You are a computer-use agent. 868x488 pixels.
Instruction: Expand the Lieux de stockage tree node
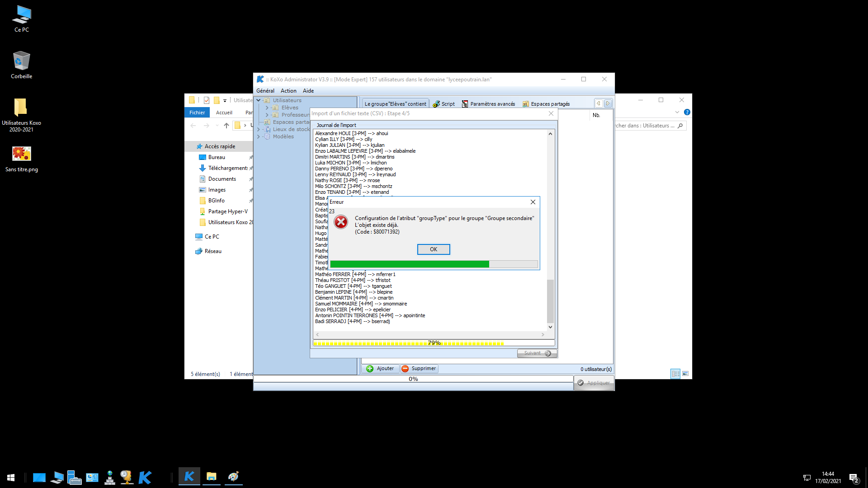tap(259, 129)
